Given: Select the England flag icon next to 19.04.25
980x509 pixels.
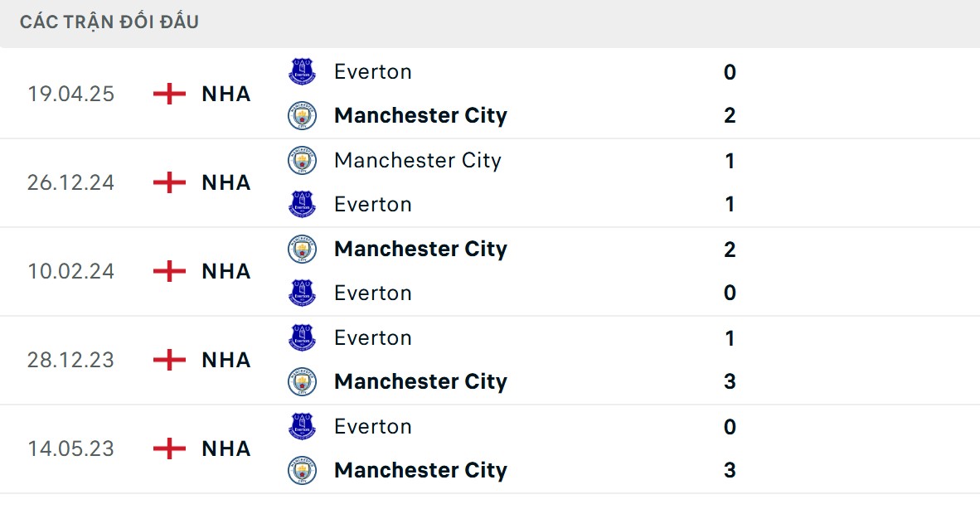Looking at the screenshot, I should coord(168,94).
